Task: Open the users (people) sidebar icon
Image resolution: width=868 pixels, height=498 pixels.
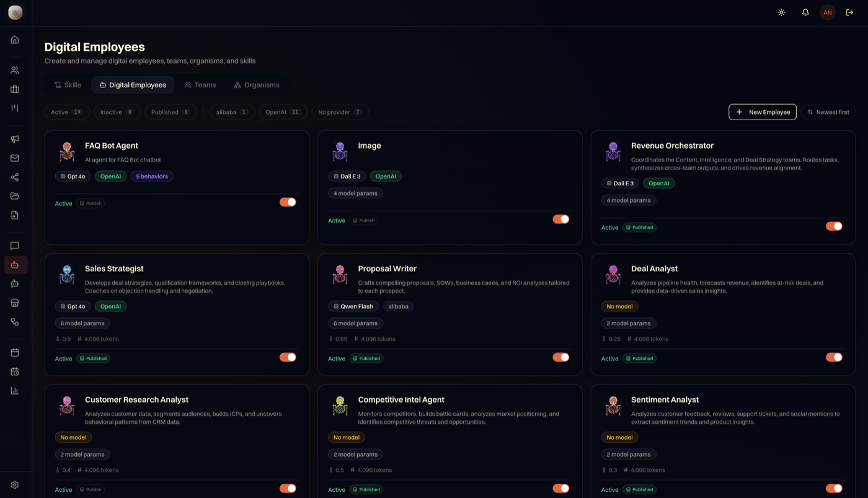Action: coord(15,71)
